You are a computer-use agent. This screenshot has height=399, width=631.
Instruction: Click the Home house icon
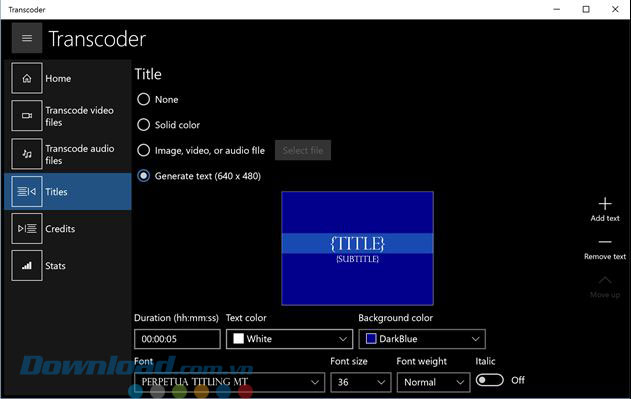pos(27,78)
